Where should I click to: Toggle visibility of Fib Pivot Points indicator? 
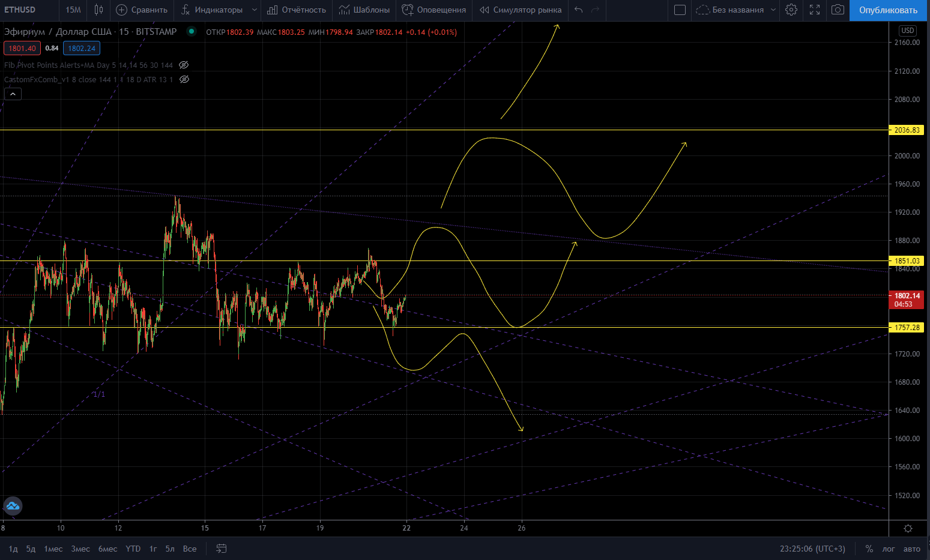click(184, 65)
